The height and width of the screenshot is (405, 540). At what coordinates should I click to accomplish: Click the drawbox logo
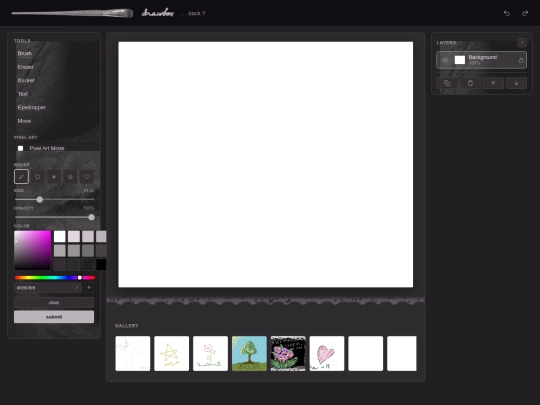pos(158,13)
